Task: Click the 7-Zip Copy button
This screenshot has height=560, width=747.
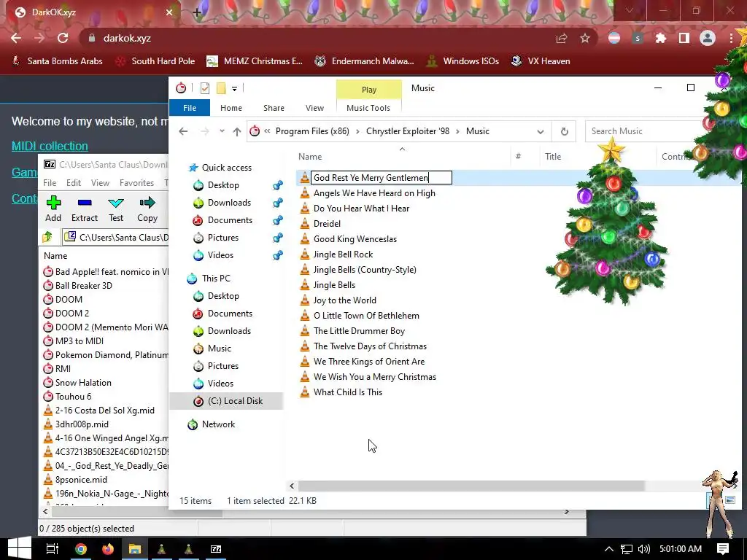Action: pyautogui.click(x=147, y=209)
